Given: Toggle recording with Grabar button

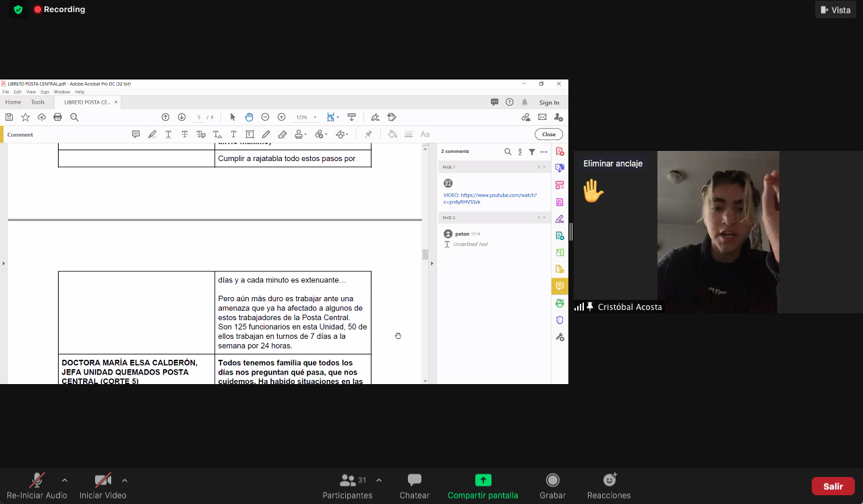Looking at the screenshot, I should coord(553,486).
